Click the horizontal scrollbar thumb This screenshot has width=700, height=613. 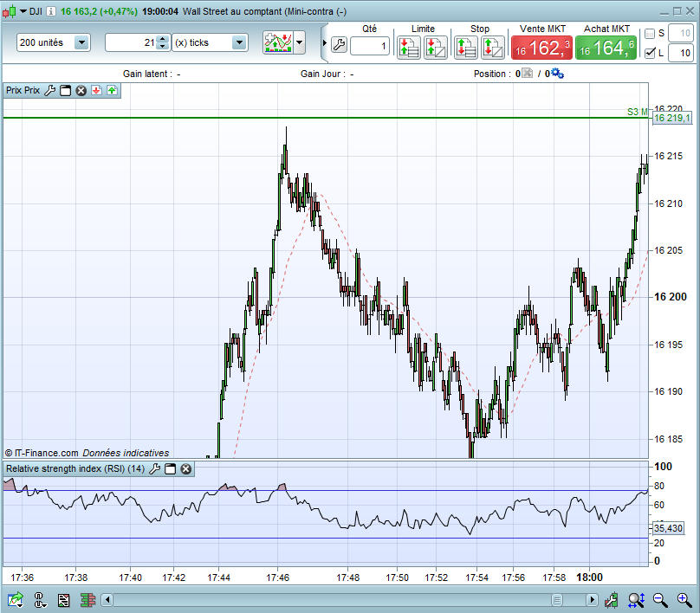click(x=557, y=600)
